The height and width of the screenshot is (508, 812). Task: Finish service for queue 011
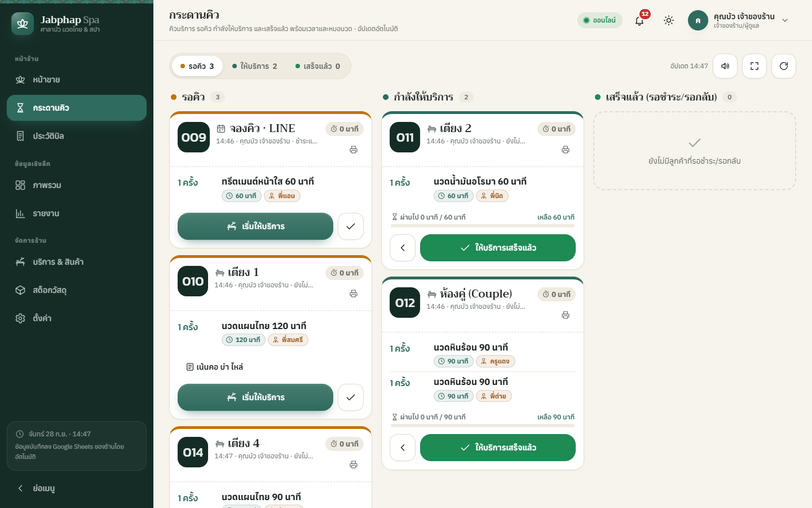(x=498, y=248)
